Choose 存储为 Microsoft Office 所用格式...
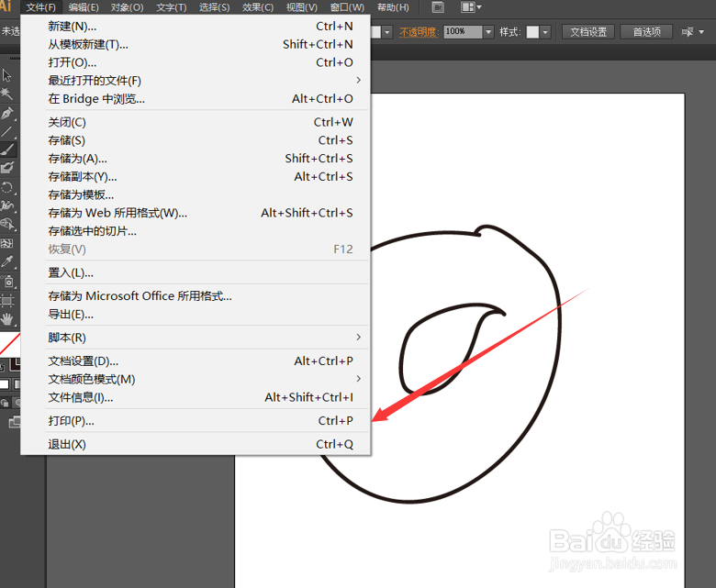 (x=196, y=296)
